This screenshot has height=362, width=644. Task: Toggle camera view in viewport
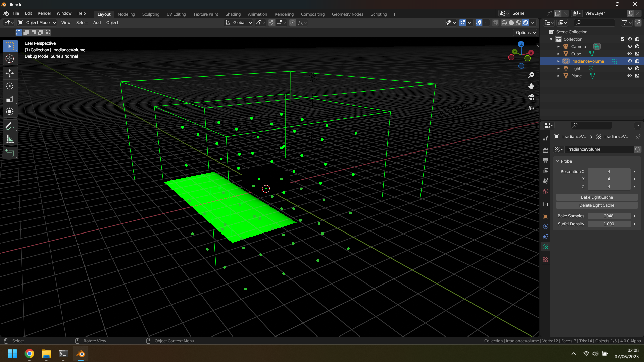pyautogui.click(x=531, y=97)
